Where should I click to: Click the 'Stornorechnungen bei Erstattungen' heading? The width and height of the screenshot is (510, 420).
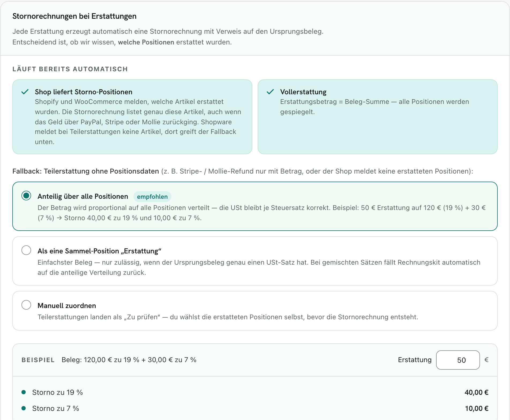point(74,16)
